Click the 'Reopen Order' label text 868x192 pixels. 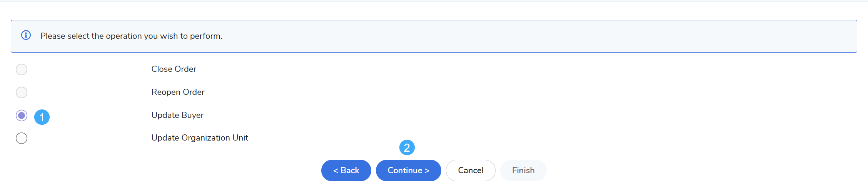178,92
